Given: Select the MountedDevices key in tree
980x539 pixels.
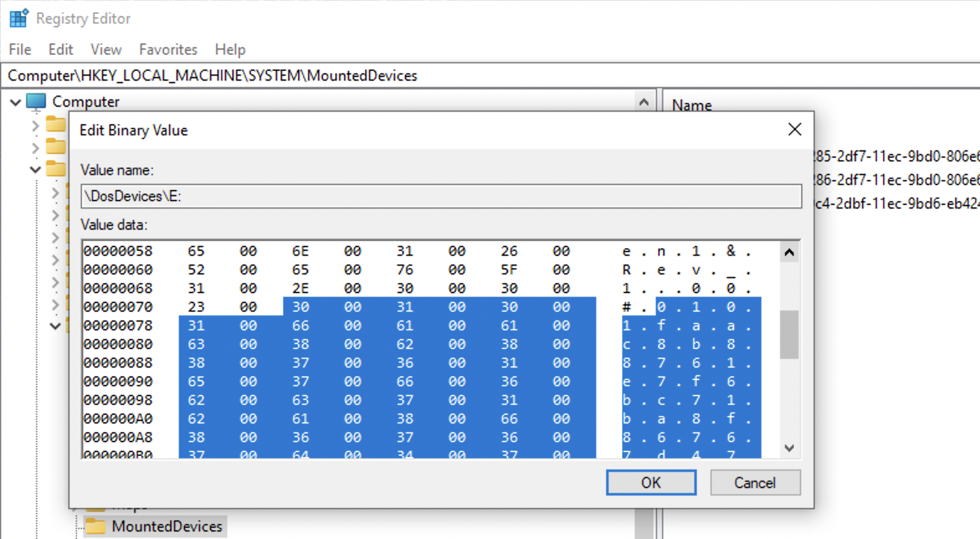Looking at the screenshot, I should coord(167,526).
